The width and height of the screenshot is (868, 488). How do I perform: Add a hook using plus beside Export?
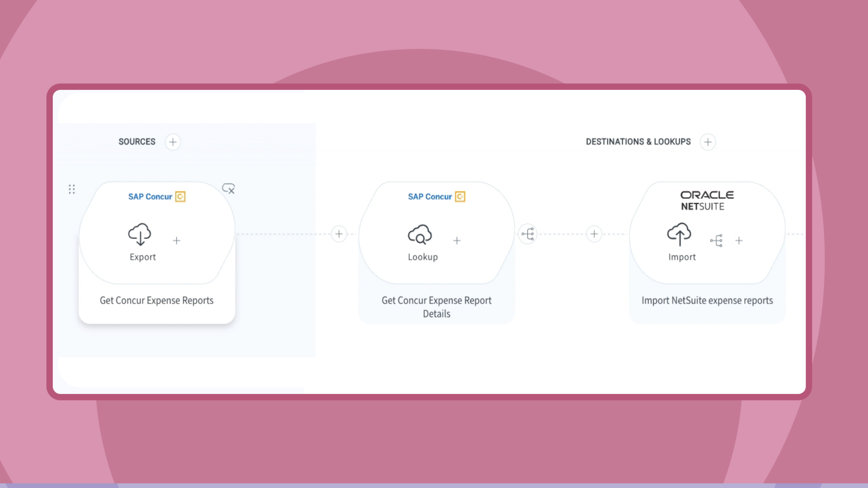point(176,241)
